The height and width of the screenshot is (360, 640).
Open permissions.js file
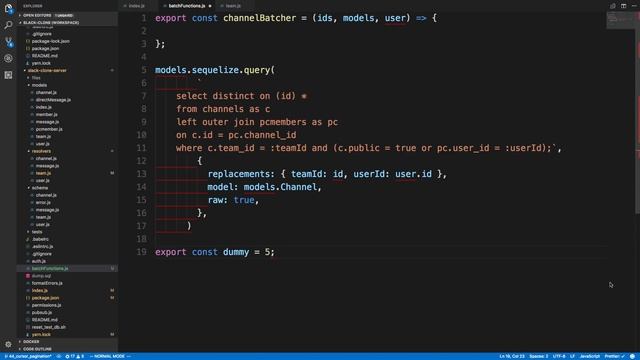tap(46, 305)
